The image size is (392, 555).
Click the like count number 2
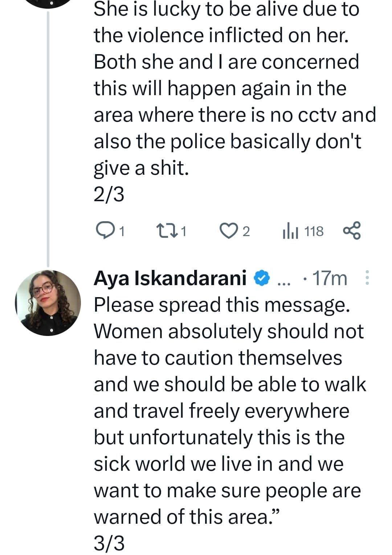[246, 231]
